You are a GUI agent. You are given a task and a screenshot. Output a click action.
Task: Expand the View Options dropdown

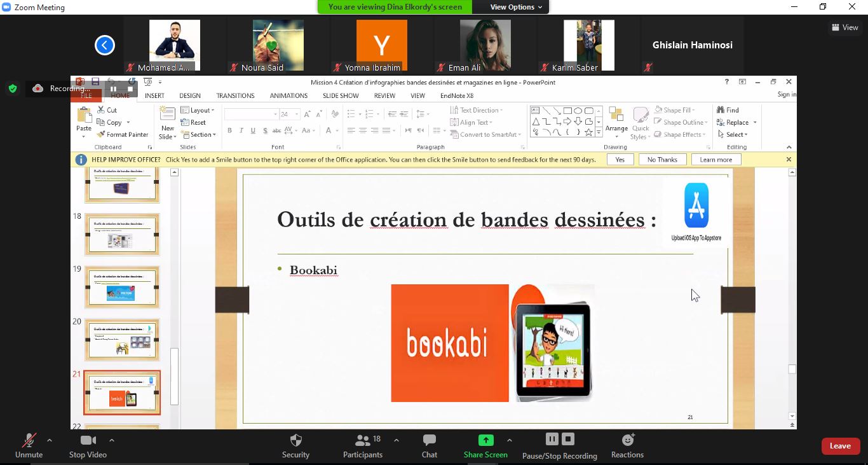516,7
